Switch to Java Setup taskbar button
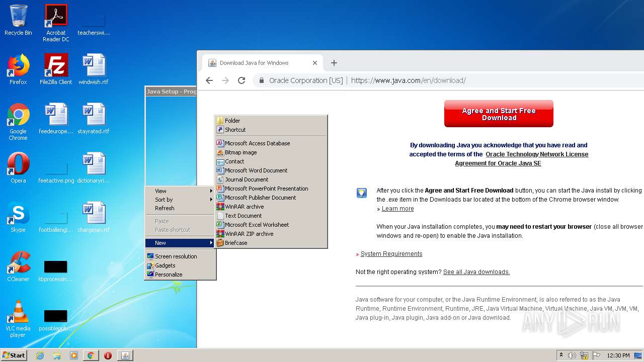The height and width of the screenshot is (362, 644). pos(125,355)
